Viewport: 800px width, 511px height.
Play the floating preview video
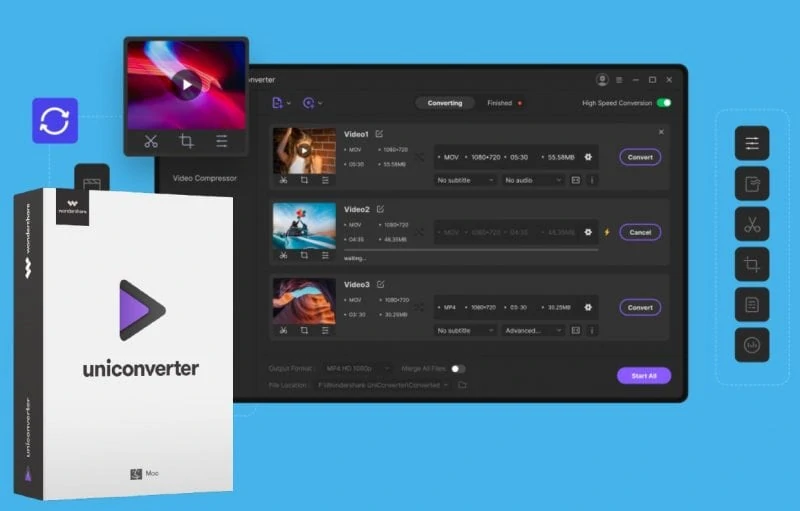[186, 85]
